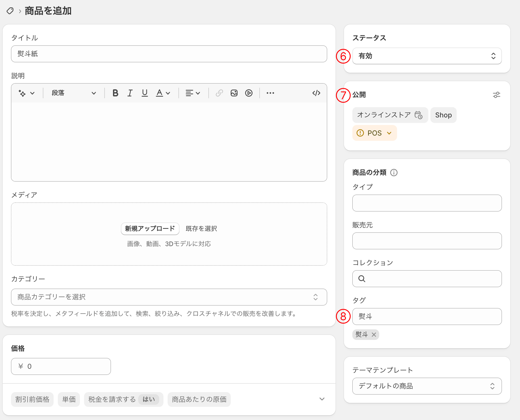The width and height of the screenshot is (520, 420).
Task: Open the AI magic text generator
Action: 26,93
